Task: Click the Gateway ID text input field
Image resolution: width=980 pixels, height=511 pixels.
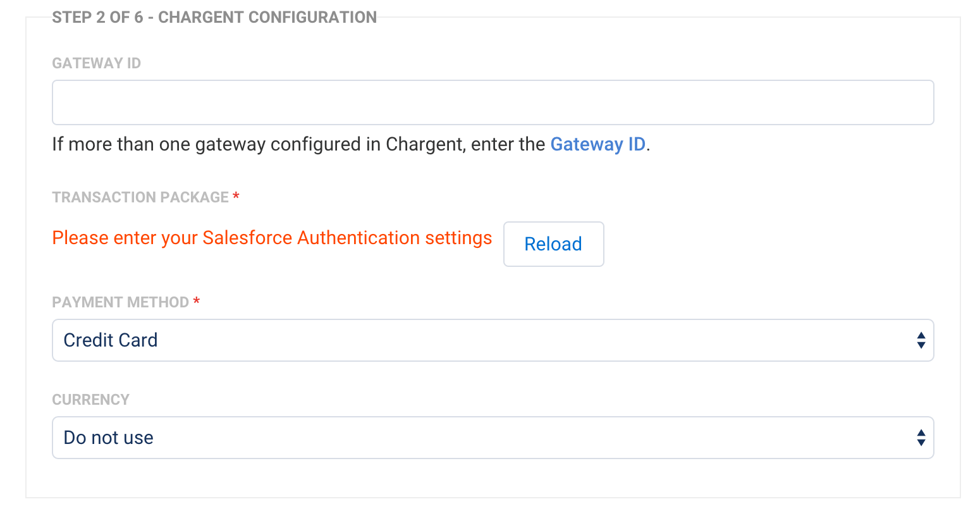Action: (493, 102)
